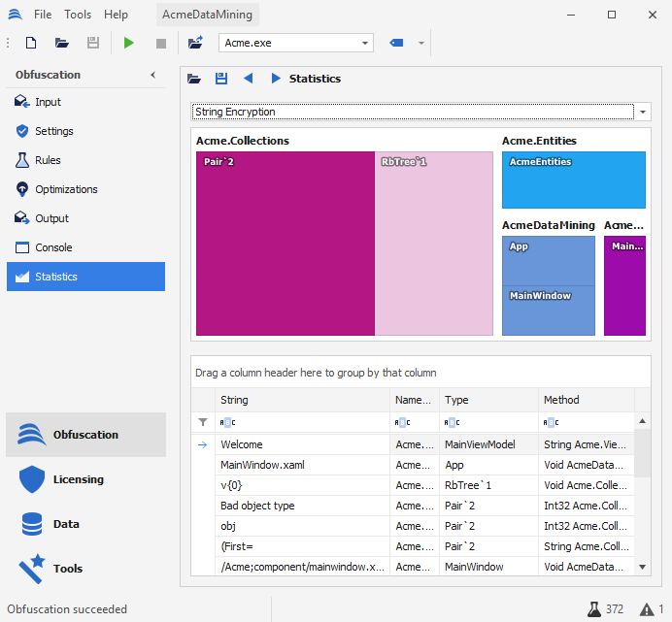Collapse the Obfuscation side panel chevron
This screenshot has height=622, width=672.
pyautogui.click(x=152, y=75)
